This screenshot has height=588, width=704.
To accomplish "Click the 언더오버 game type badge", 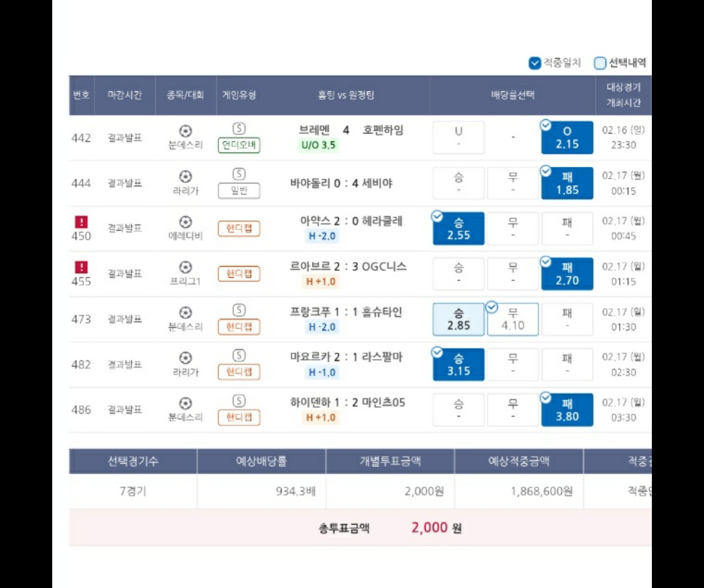I will pyautogui.click(x=239, y=145).
